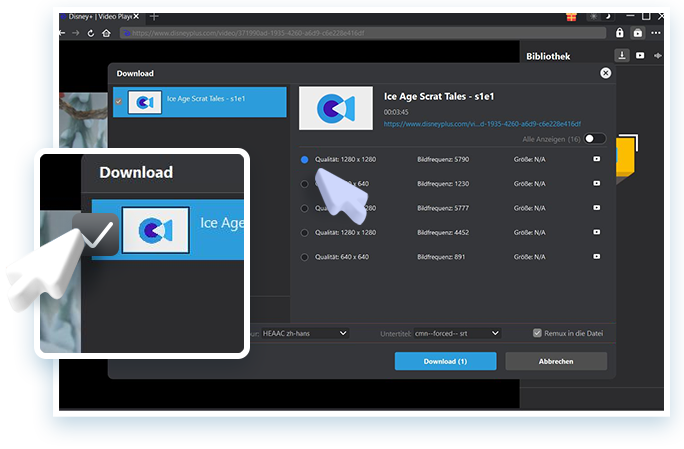Click video icon in Bildfrequenz 4452 row
Screen dimensions: 684x449
[596, 232]
